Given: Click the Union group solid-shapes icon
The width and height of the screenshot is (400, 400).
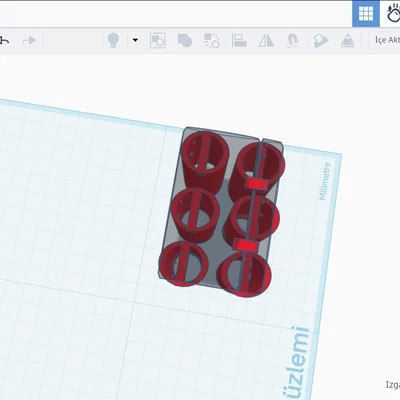Looking at the screenshot, I should [x=185, y=41].
